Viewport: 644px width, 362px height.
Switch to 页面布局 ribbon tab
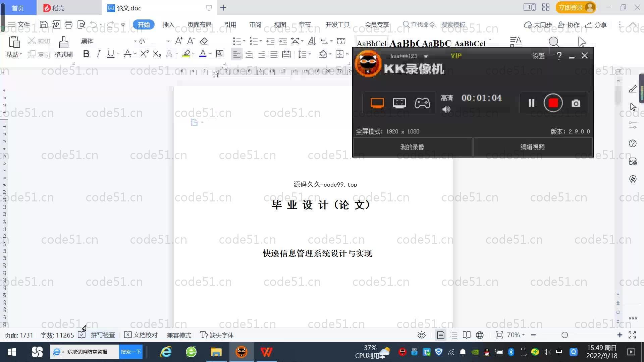pyautogui.click(x=199, y=24)
